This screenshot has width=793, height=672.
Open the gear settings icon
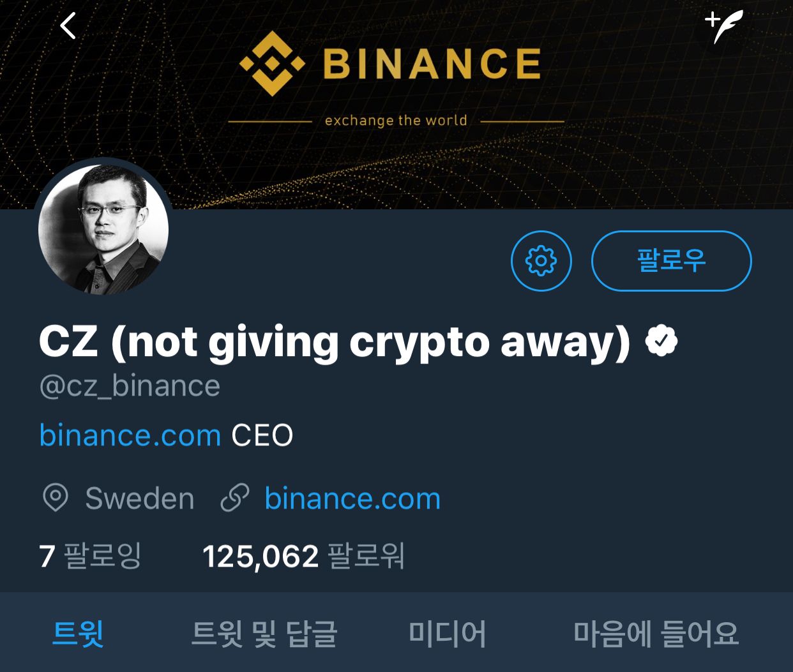tap(541, 260)
